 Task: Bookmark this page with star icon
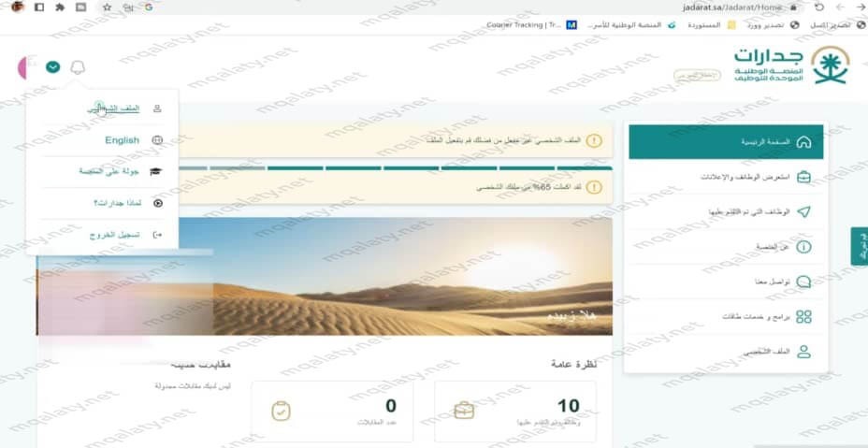tap(107, 7)
